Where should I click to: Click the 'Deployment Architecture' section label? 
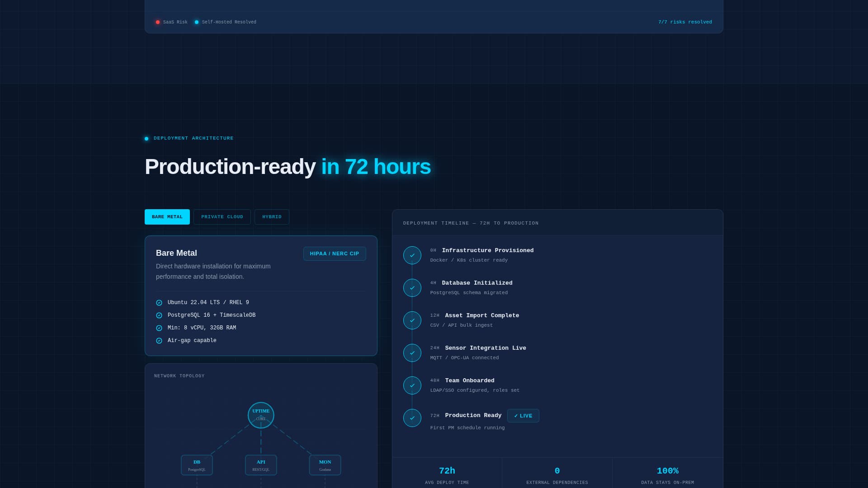pos(193,138)
